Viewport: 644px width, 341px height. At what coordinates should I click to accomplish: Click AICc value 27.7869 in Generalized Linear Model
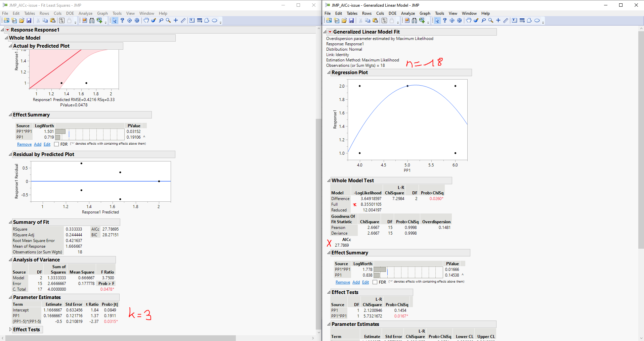pos(342,245)
